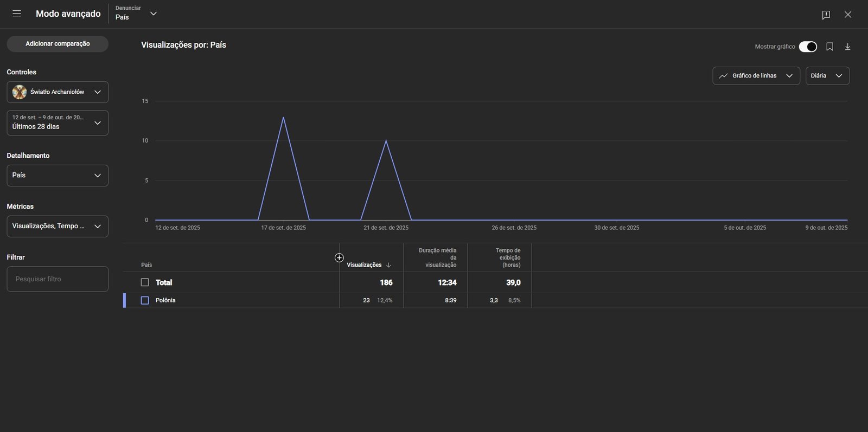Open the Diária granularity dropdown
Image resolution: width=868 pixels, height=432 pixels.
(x=827, y=76)
